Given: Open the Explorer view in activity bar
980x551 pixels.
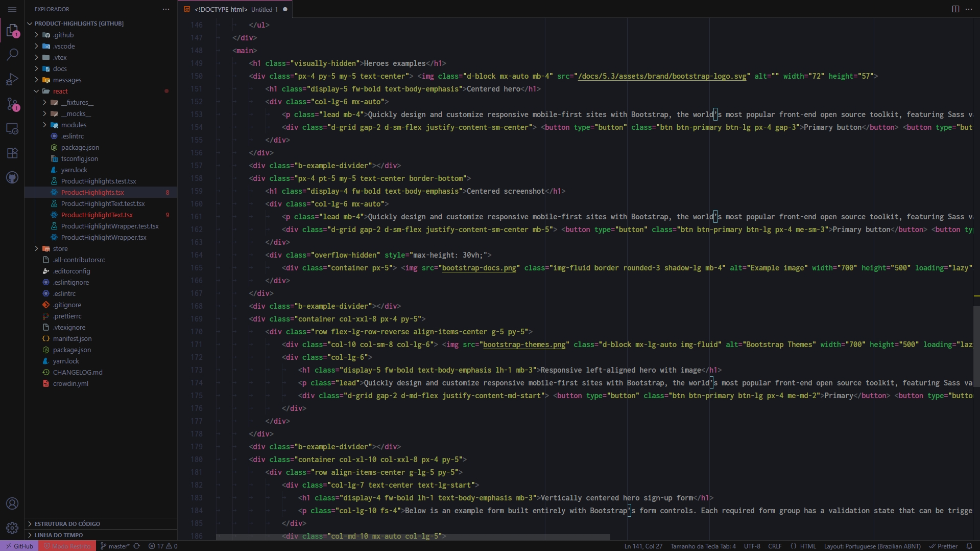Looking at the screenshot, I should coord(12,31).
